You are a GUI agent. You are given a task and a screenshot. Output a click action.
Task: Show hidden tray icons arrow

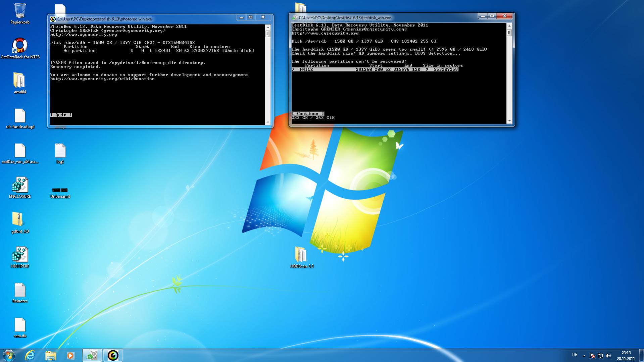pyautogui.click(x=584, y=356)
